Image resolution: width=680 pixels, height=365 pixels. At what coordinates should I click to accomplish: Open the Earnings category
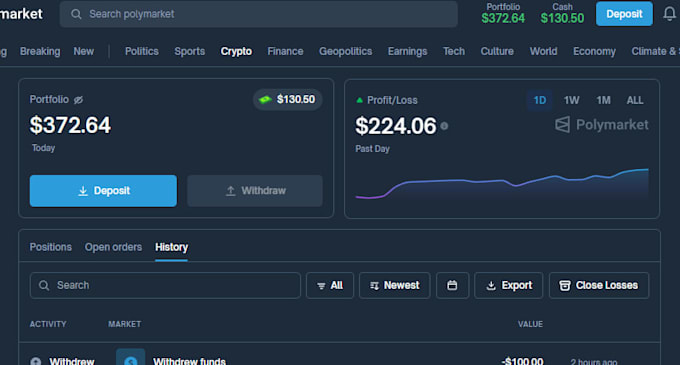pos(407,51)
